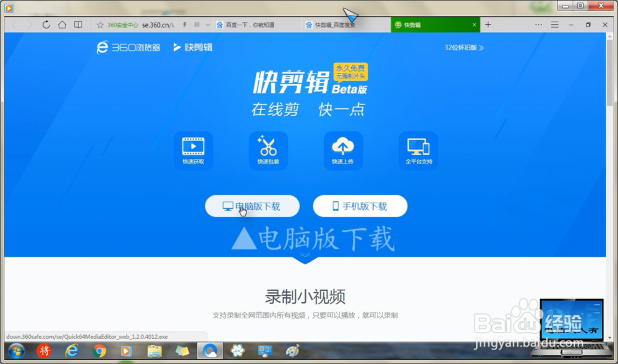Click the 360浏览器 logo
This screenshot has width=618, height=364.
coord(129,47)
